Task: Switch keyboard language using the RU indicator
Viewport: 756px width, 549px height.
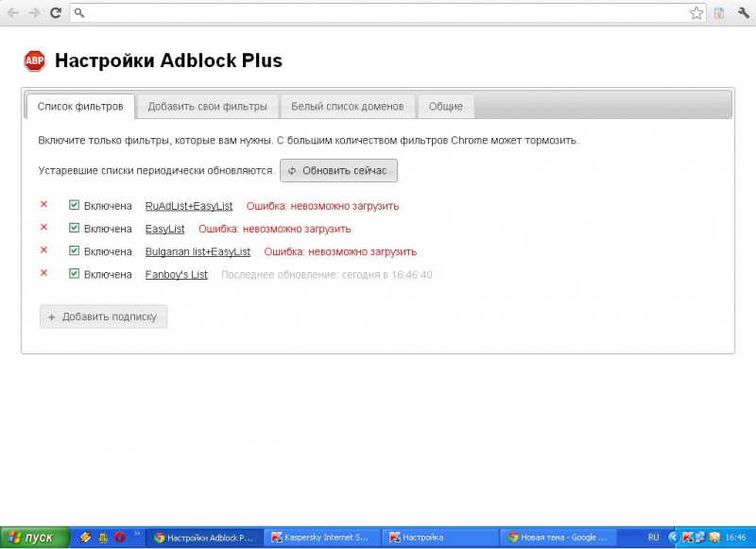Action: coord(653,538)
